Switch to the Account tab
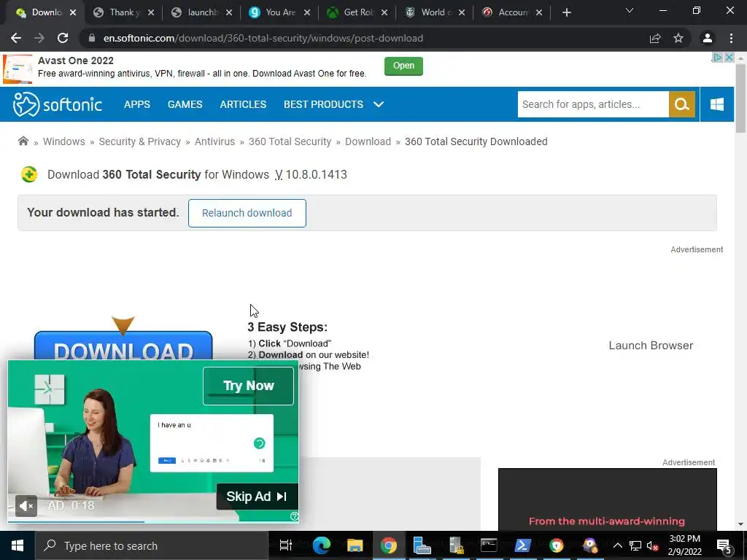 click(513, 12)
